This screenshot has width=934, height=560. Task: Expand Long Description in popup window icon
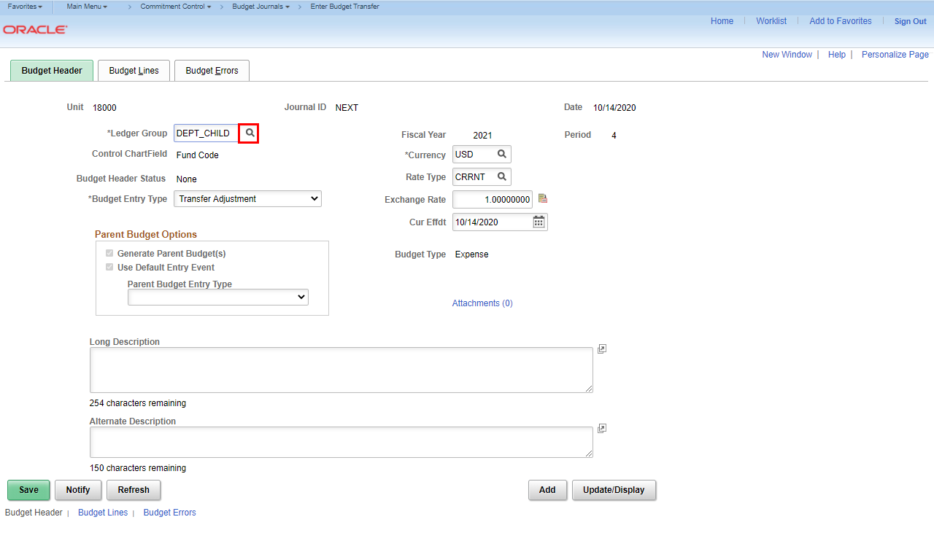[601, 349]
